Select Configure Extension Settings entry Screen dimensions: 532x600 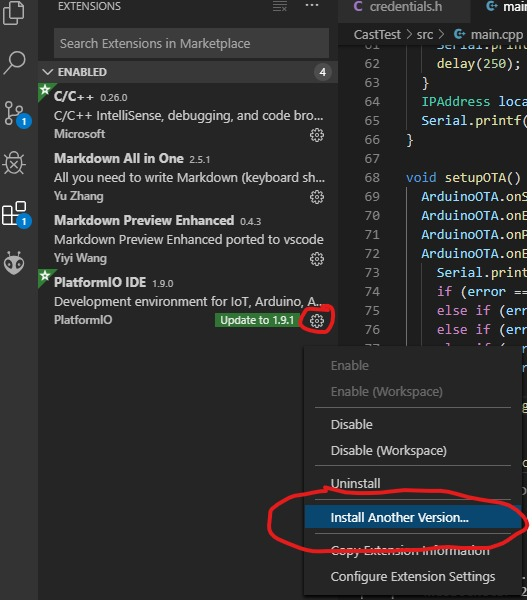tap(413, 576)
